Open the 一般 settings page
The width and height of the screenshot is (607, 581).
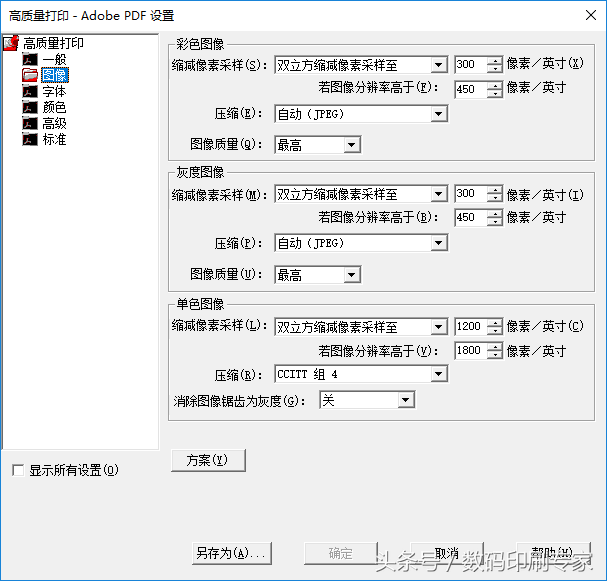pos(55,59)
